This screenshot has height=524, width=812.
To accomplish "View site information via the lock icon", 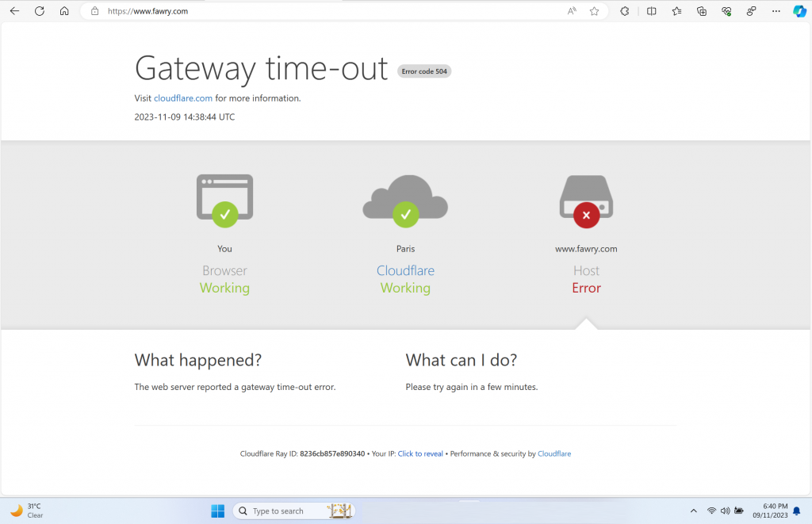I will pos(94,11).
